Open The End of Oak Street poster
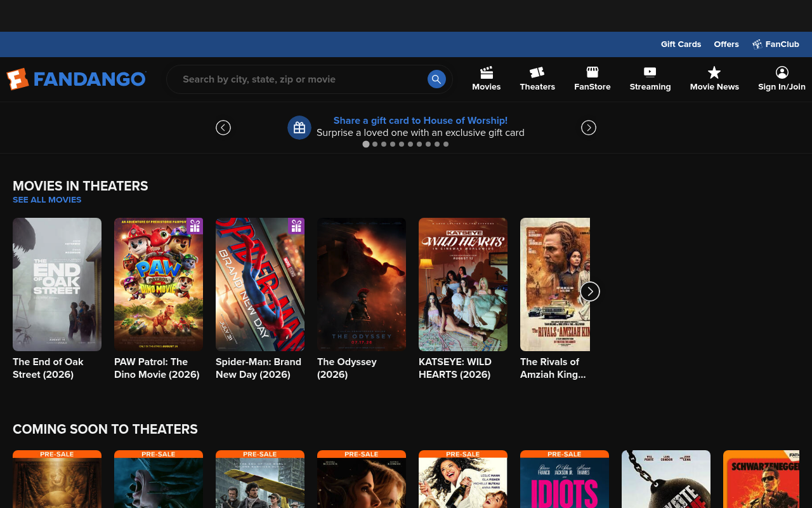This screenshot has width=812, height=508. [x=57, y=284]
